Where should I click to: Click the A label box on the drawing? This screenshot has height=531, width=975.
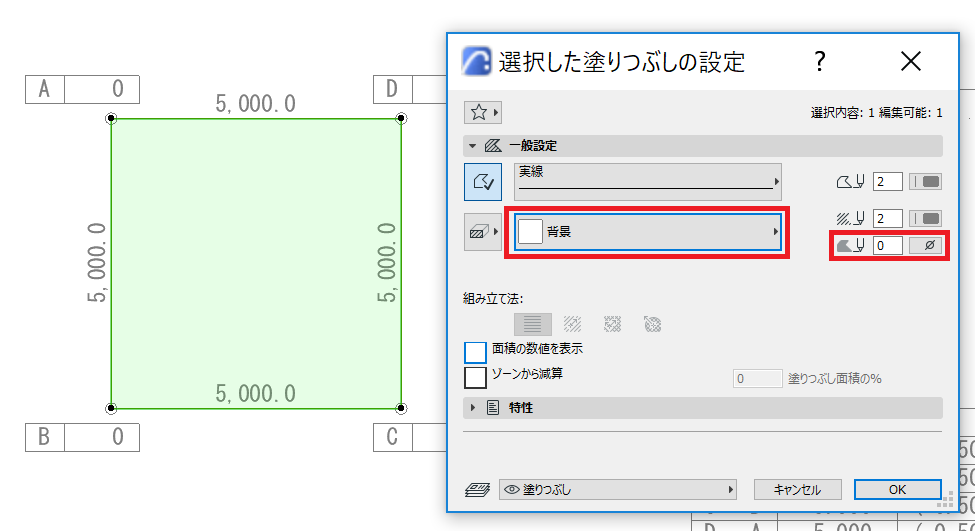pyautogui.click(x=45, y=90)
